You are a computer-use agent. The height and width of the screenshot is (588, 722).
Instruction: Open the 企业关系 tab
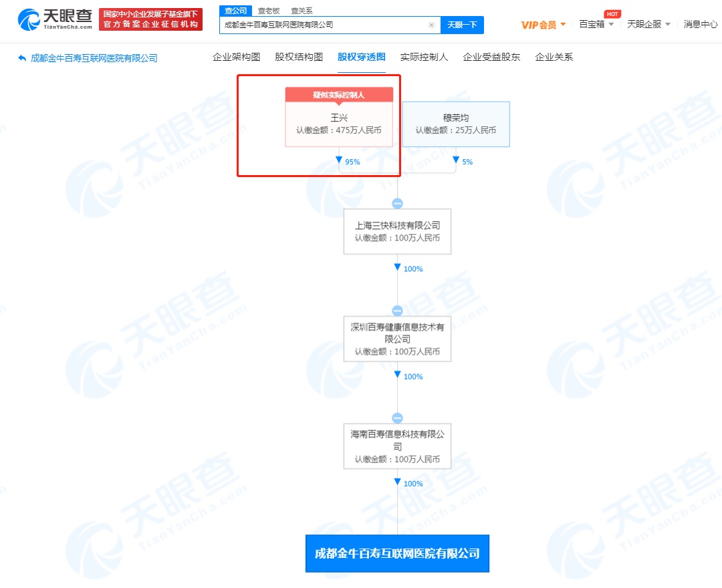[x=554, y=57]
